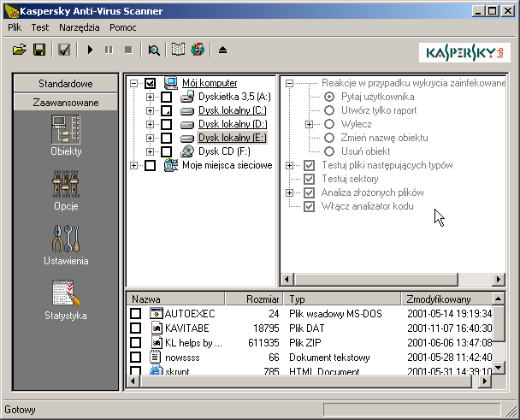Click the drive icon of Dysk lokalny (C:)

pos(187,111)
